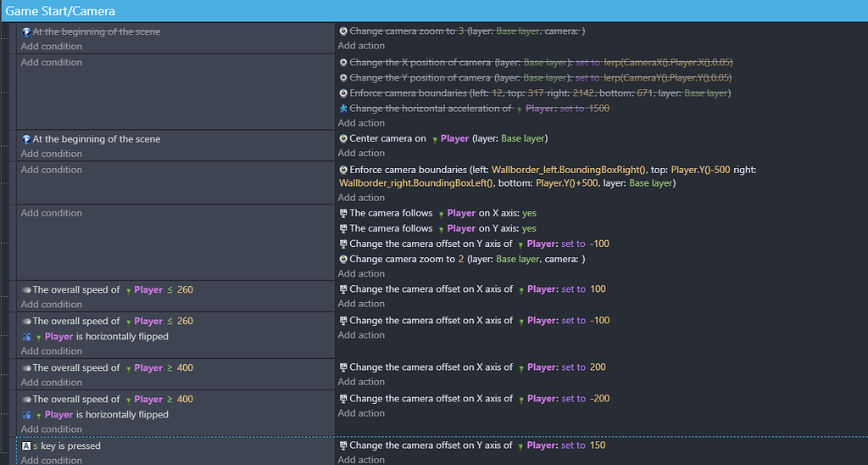Screen dimensions: 868x465
Task: Click the icon of the Y-axis offset 'set to -100' action
Action: 343,244
